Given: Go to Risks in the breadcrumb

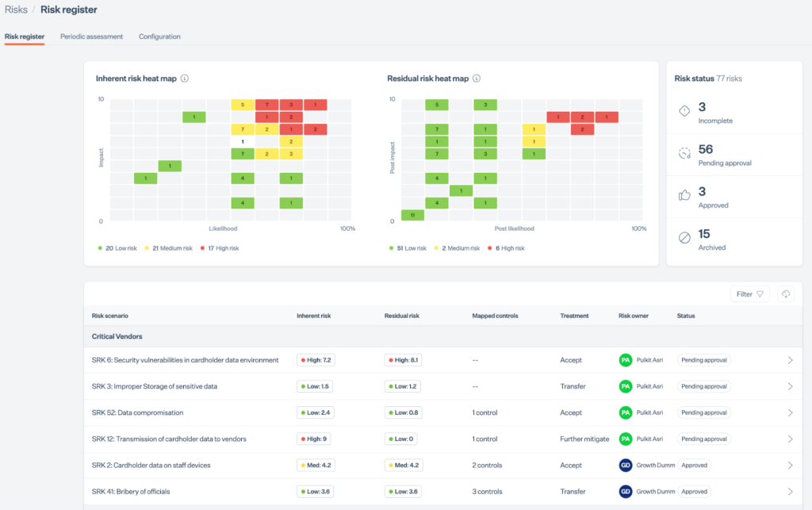Looking at the screenshot, I should pyautogui.click(x=16, y=10).
